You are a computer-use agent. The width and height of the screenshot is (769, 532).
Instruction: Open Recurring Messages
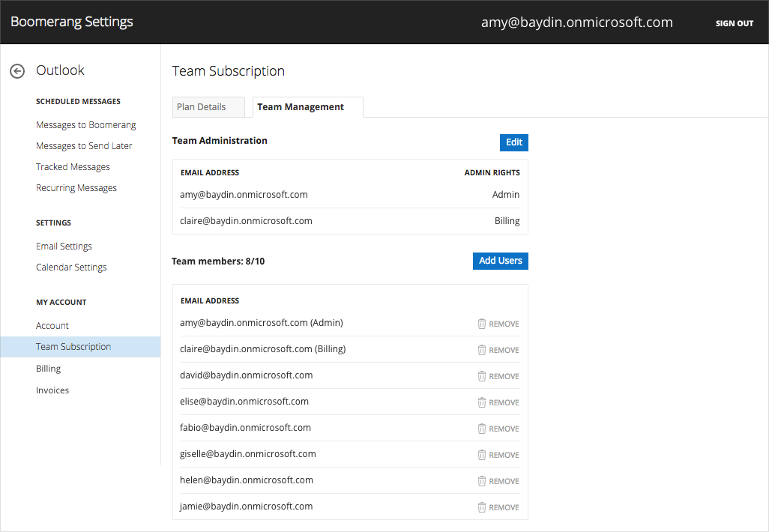click(x=76, y=188)
